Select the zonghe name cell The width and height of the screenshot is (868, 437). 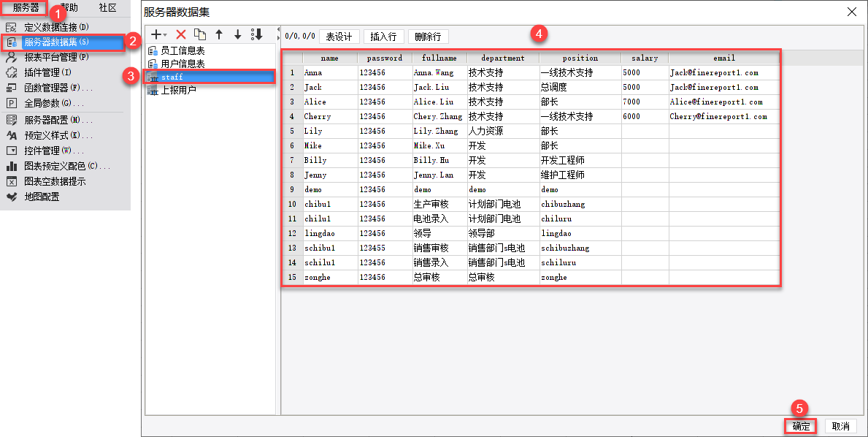(x=330, y=278)
